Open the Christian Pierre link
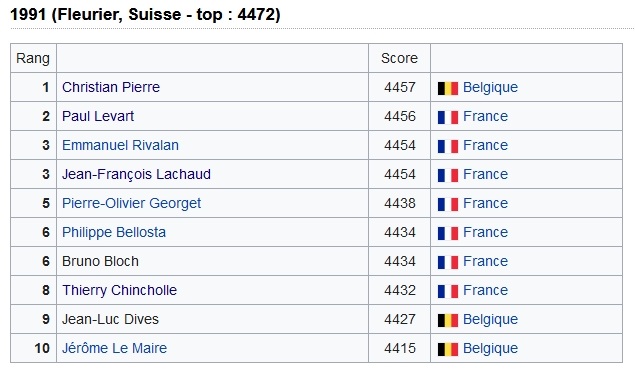The height and width of the screenshot is (372, 635). 111,87
